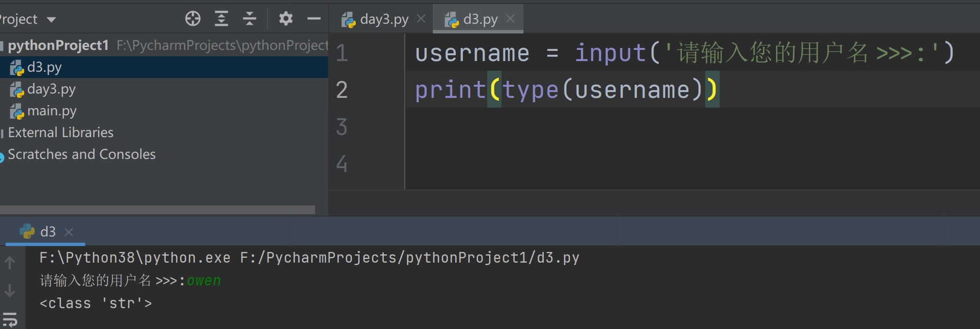The image size is (980, 329).
Task: Click line number 3 in editor gutter
Action: (x=342, y=127)
